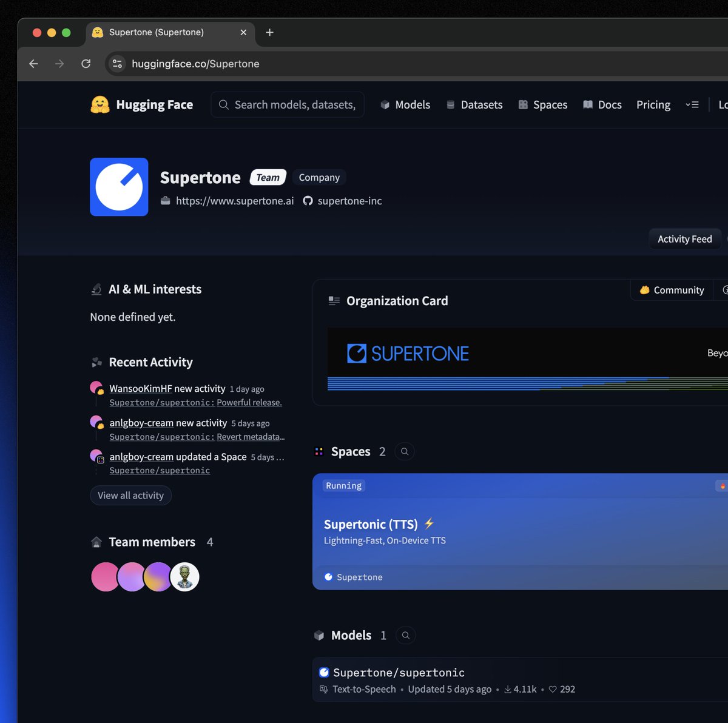Click the Company badge
The height and width of the screenshot is (723, 728).
pos(319,177)
